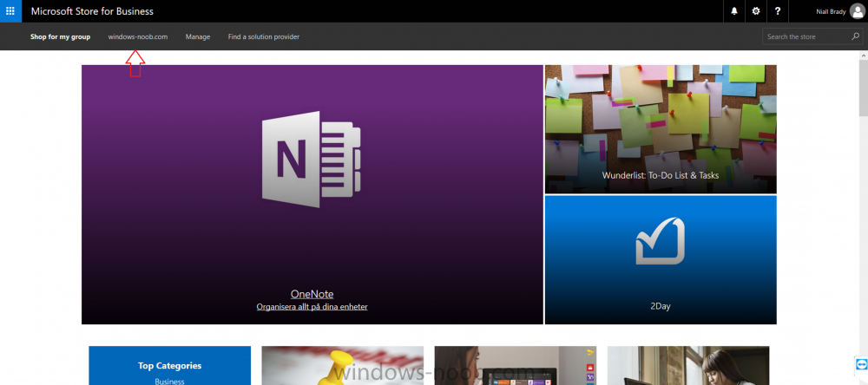The height and width of the screenshot is (385, 868).
Task: Click the TeamViewer side panel icon
Action: 861,363
